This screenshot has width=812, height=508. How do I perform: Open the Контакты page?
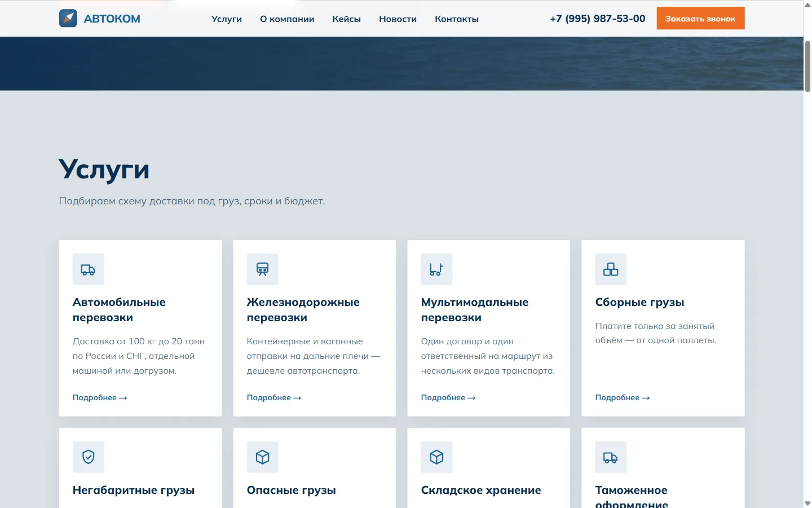pyautogui.click(x=457, y=19)
